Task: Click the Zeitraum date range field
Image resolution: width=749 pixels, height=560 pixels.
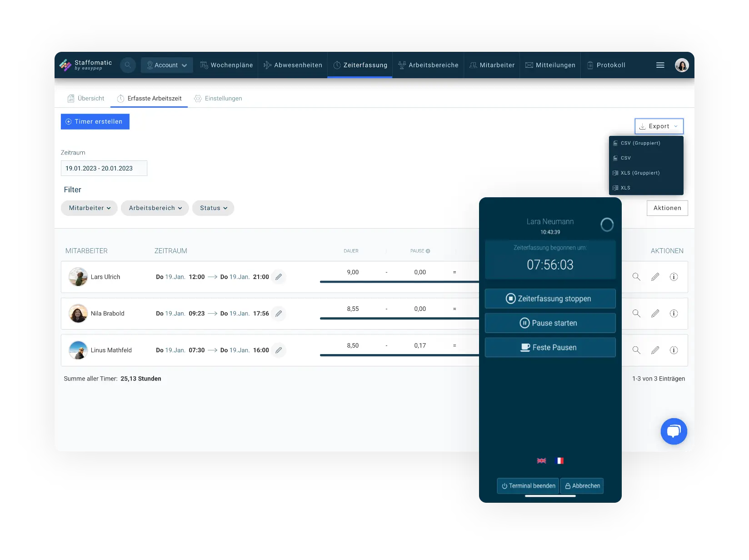Action: coord(104,168)
